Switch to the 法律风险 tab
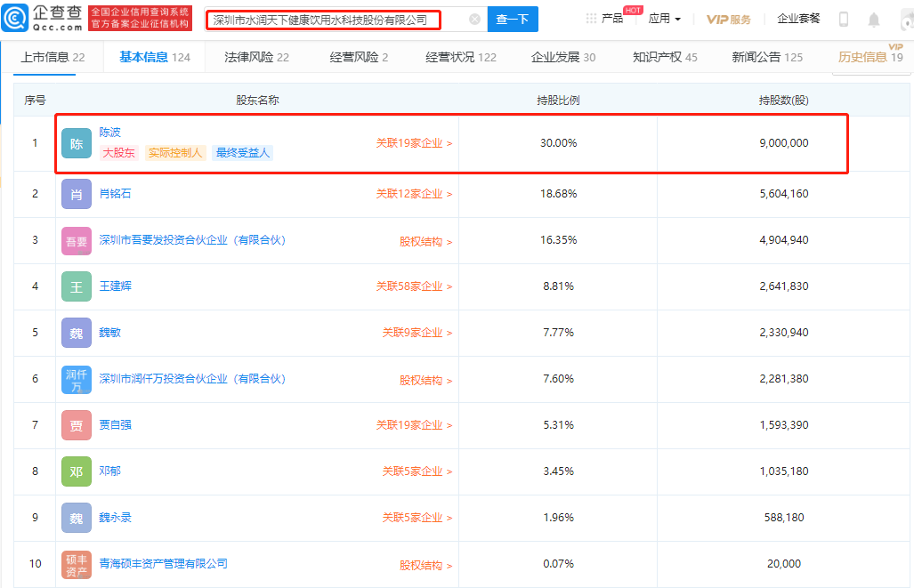 tap(256, 57)
